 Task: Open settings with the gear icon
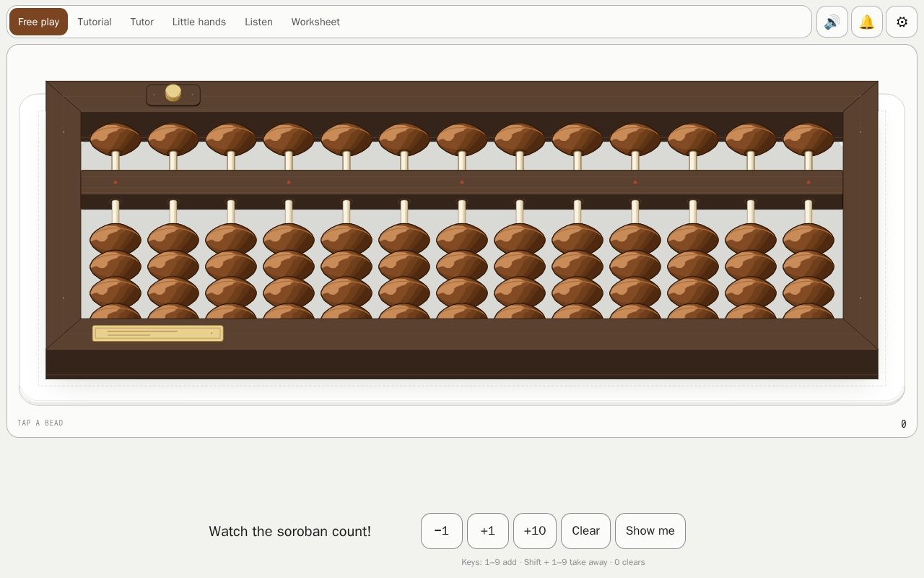[902, 22]
